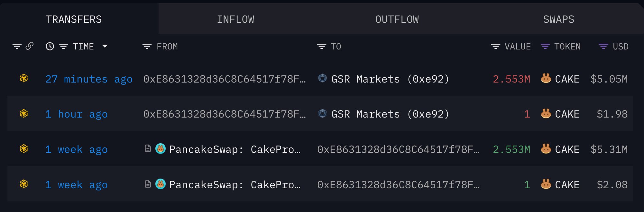Screen dimensions: 644x212
Task: Click the clock icon beside TIME
Action: point(50,46)
